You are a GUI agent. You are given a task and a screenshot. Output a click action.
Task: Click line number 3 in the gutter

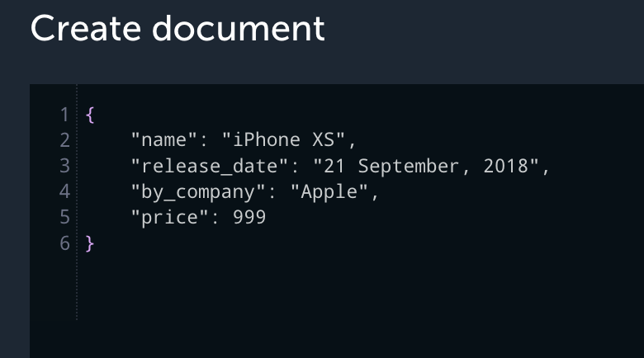[64, 167]
